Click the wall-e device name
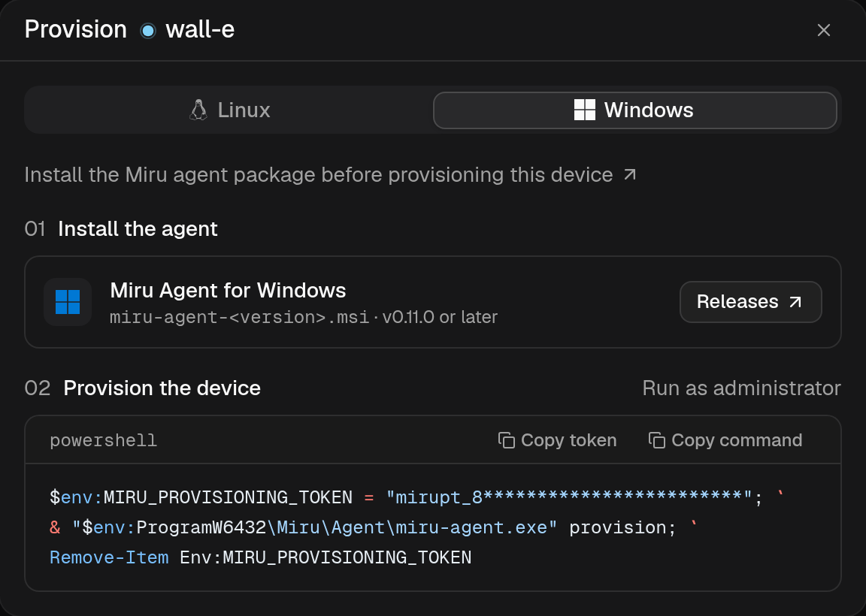Image resolution: width=866 pixels, height=616 pixels. click(x=201, y=29)
